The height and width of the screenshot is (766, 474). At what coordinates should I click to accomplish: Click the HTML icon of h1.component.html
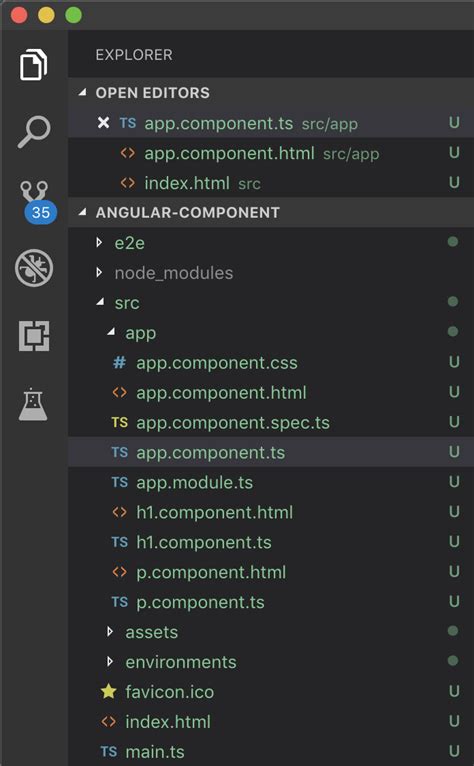[120, 512]
